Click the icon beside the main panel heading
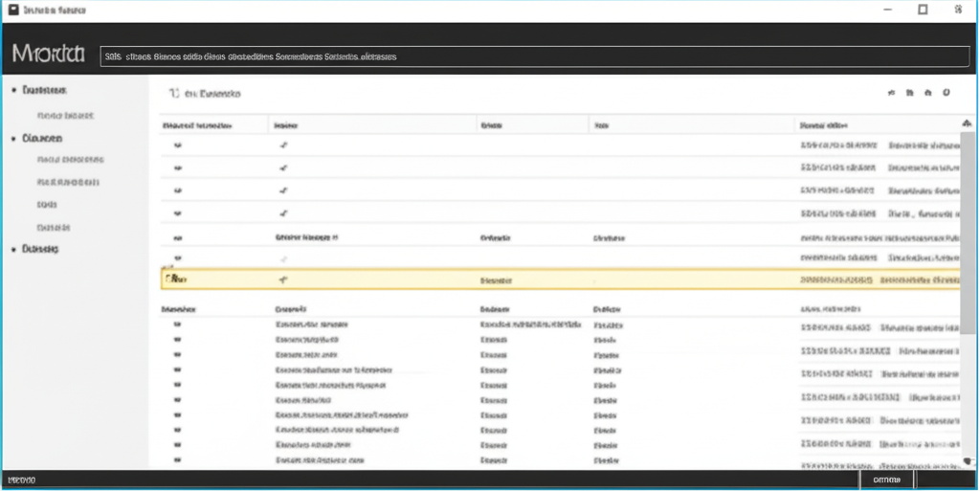Image resolution: width=980 pixels, height=491 pixels. [x=174, y=94]
